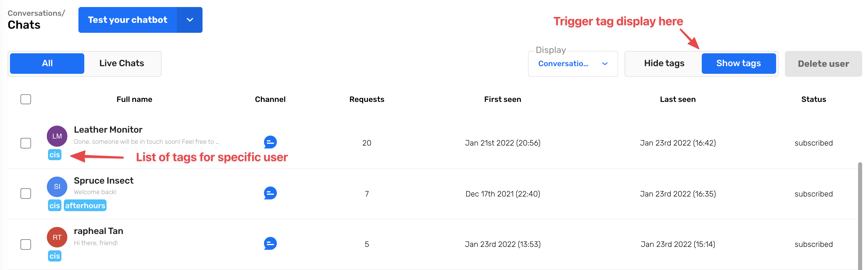The width and height of the screenshot is (868, 270).
Task: Switch to the Live Chats tab
Action: pos(122,63)
